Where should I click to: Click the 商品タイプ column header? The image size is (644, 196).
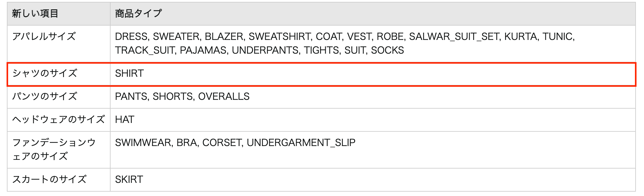(x=373, y=14)
